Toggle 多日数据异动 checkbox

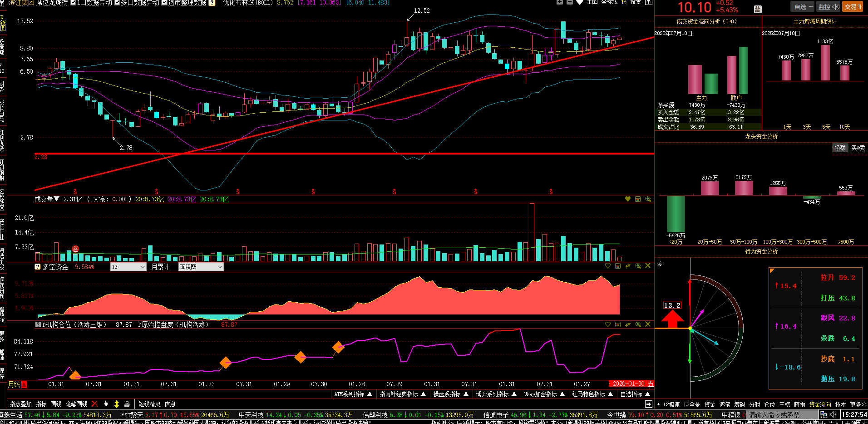tap(117, 3)
